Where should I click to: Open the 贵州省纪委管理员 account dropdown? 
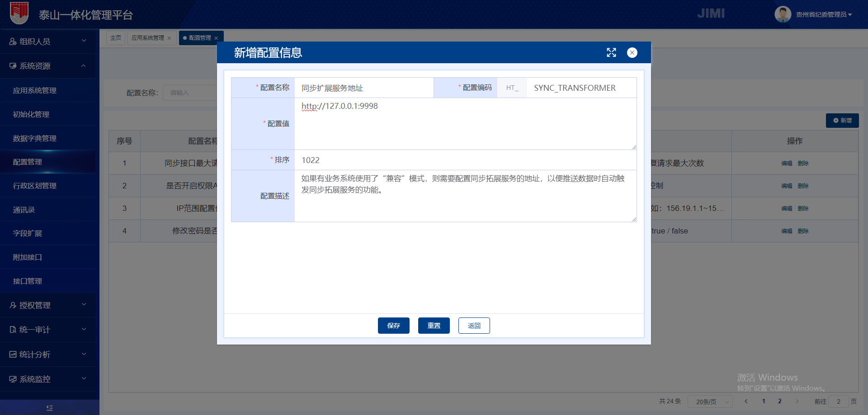[824, 14]
